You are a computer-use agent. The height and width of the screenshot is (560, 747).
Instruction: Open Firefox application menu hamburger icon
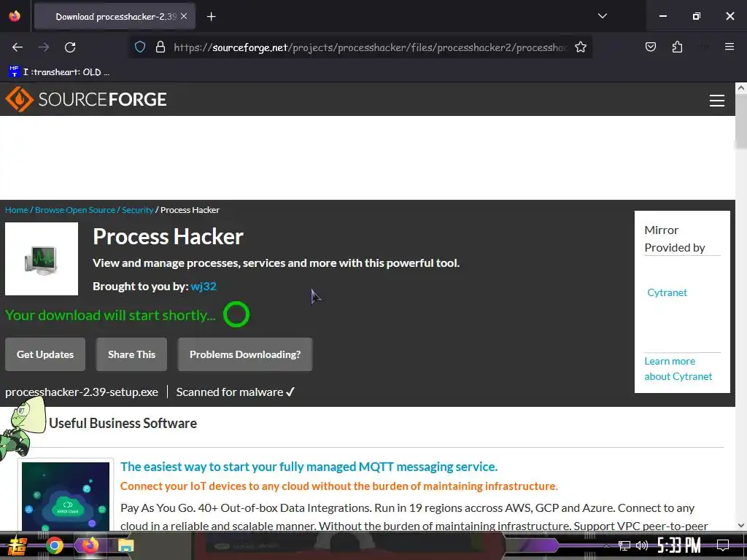tap(729, 47)
